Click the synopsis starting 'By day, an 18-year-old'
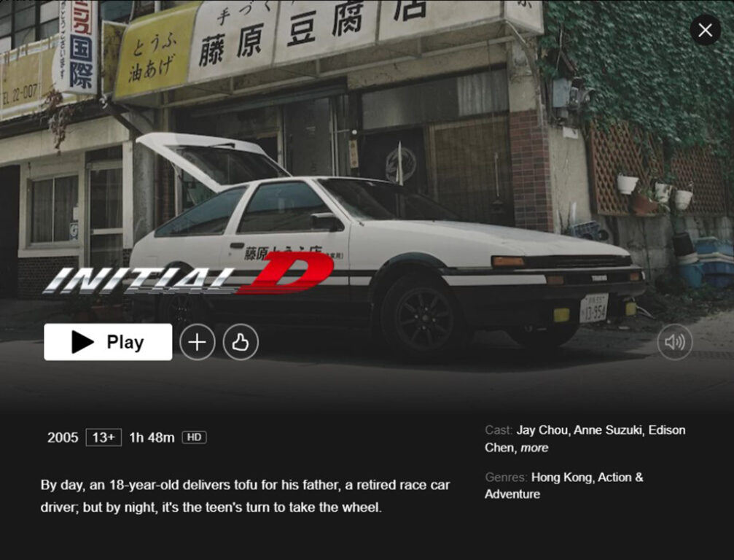 point(246,496)
